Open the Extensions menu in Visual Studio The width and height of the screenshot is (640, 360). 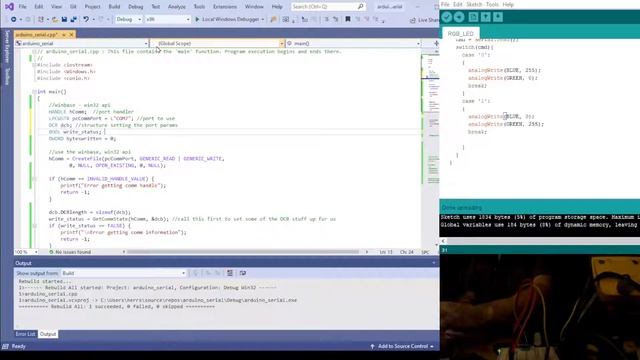[x=224, y=7]
